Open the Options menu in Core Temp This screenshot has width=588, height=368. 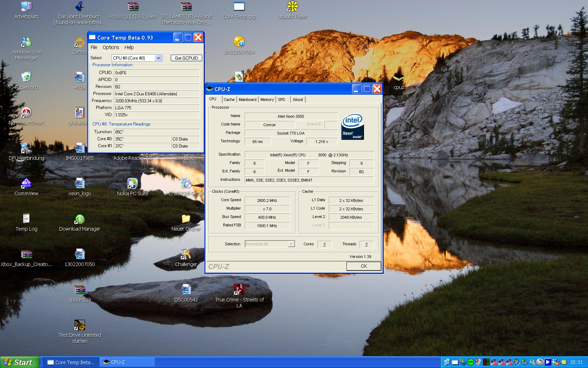tap(111, 47)
